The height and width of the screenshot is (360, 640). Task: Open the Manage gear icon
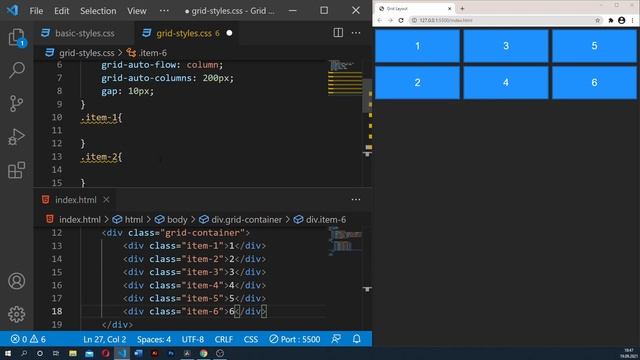[17, 314]
